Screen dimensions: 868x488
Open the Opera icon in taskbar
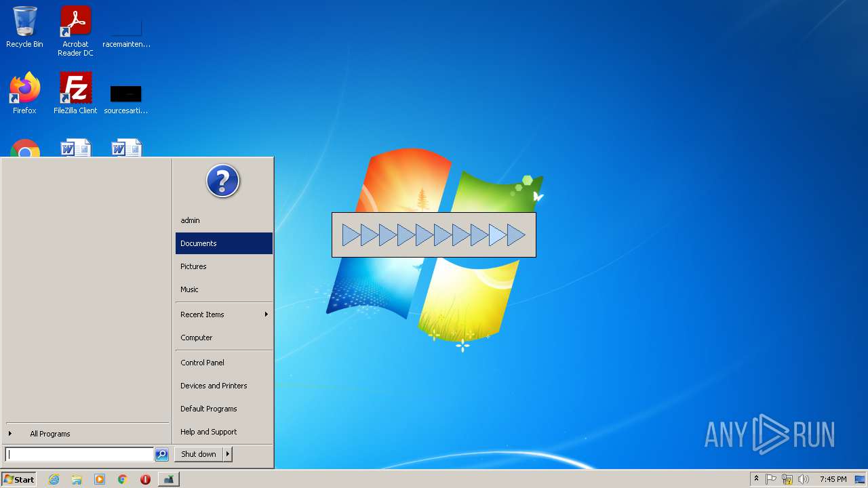point(145,479)
